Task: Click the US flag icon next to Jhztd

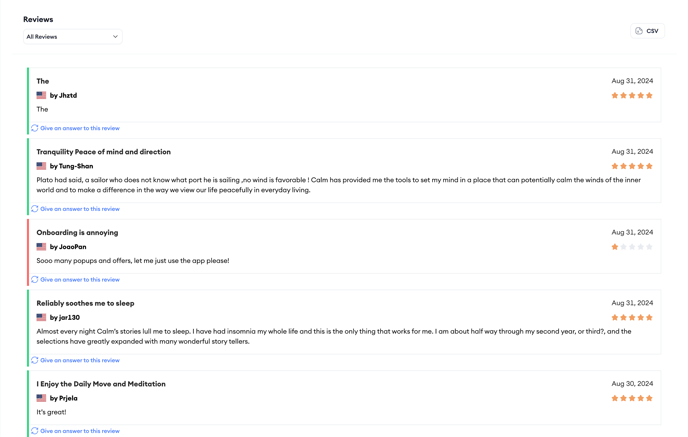Action: pyautogui.click(x=41, y=95)
